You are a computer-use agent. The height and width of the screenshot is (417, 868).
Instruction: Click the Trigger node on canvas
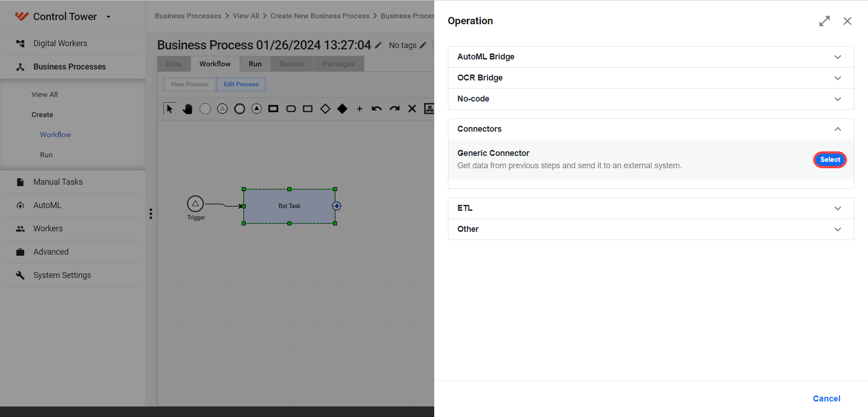(195, 203)
